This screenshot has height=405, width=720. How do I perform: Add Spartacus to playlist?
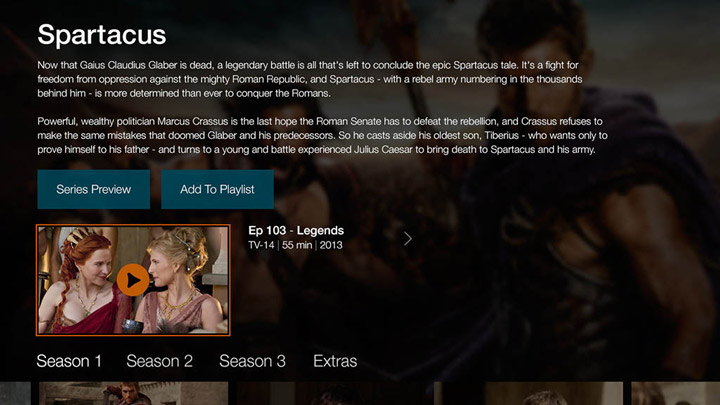coord(217,189)
